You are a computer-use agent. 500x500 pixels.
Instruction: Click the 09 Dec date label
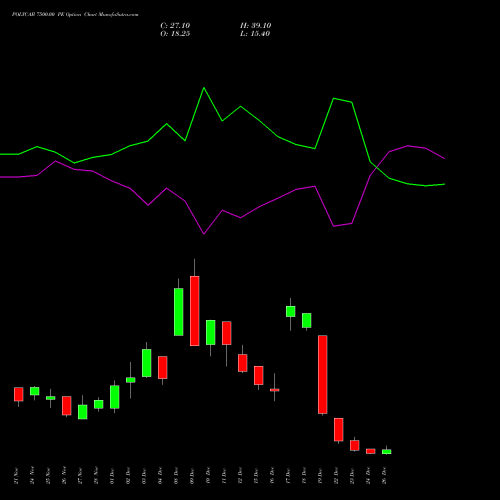[192, 476]
